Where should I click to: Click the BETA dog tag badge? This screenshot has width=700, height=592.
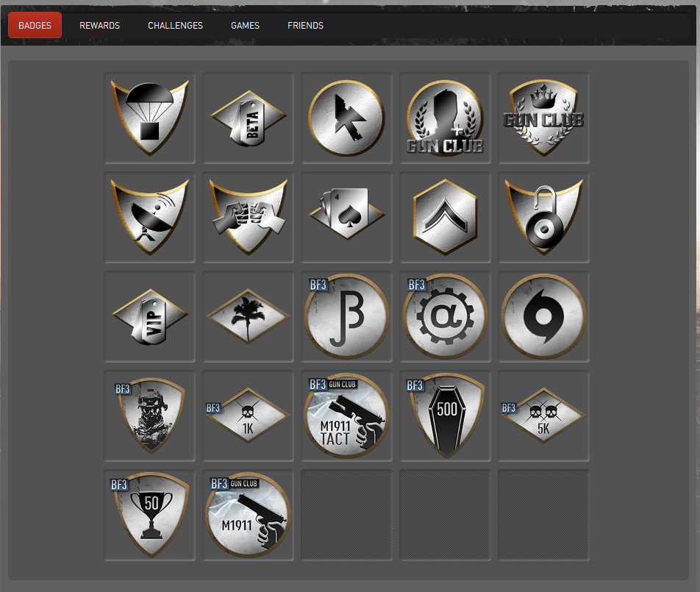[249, 118]
